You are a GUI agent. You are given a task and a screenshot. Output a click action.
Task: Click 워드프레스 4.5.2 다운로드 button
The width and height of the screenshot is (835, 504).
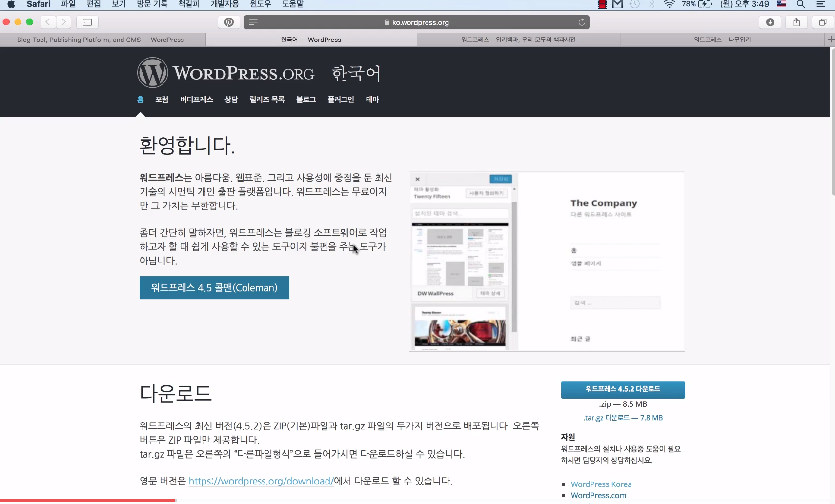pyautogui.click(x=623, y=389)
